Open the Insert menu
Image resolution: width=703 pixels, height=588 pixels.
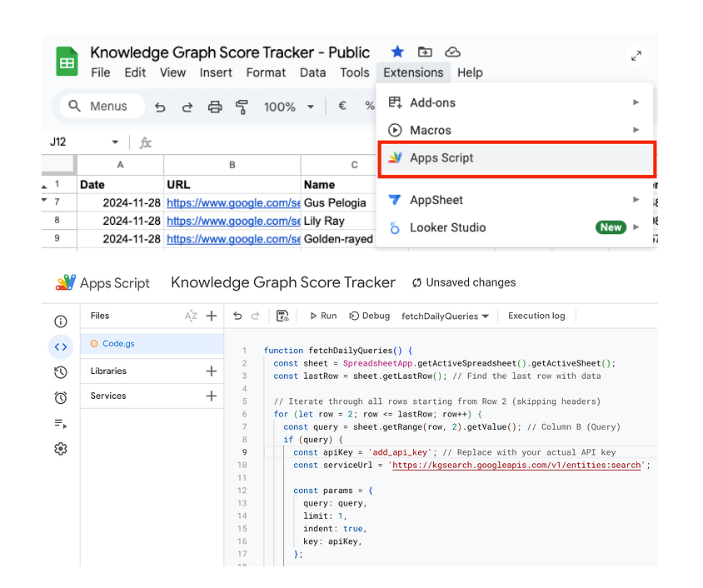[x=216, y=72]
